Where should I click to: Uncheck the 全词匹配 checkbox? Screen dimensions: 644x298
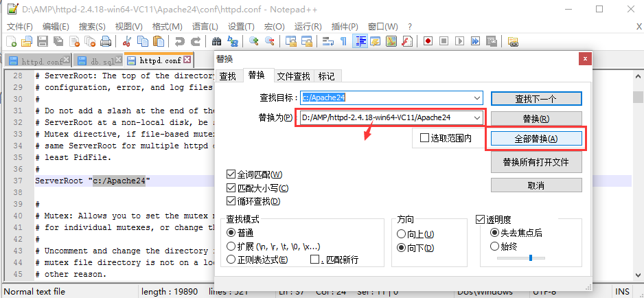pyautogui.click(x=231, y=174)
